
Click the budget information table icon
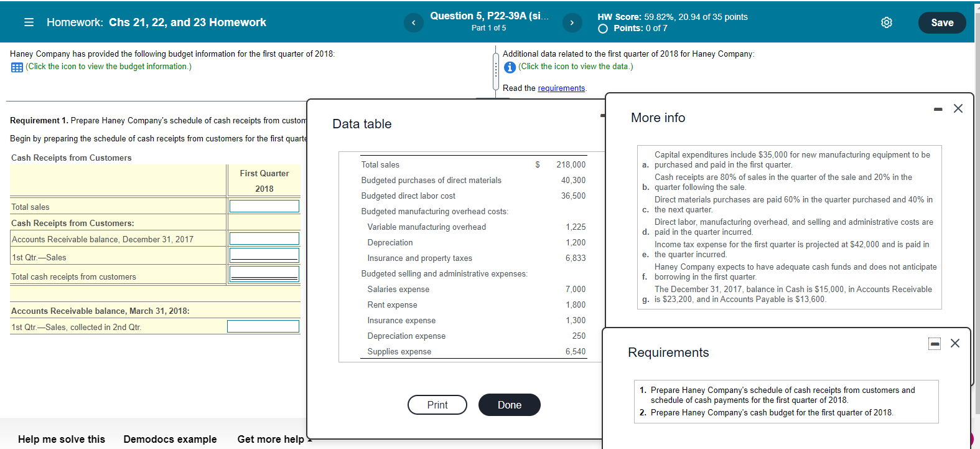pos(17,67)
